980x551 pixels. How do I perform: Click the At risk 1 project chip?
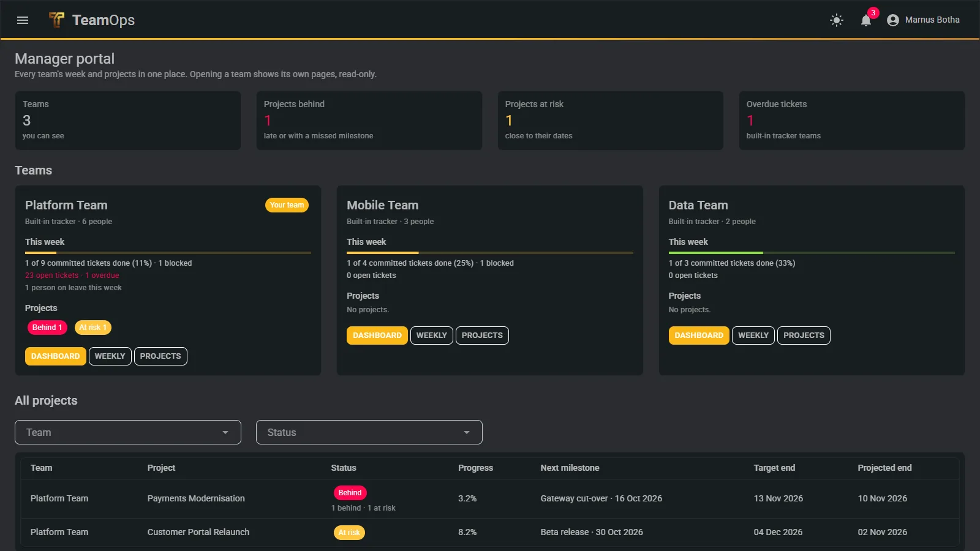point(92,328)
